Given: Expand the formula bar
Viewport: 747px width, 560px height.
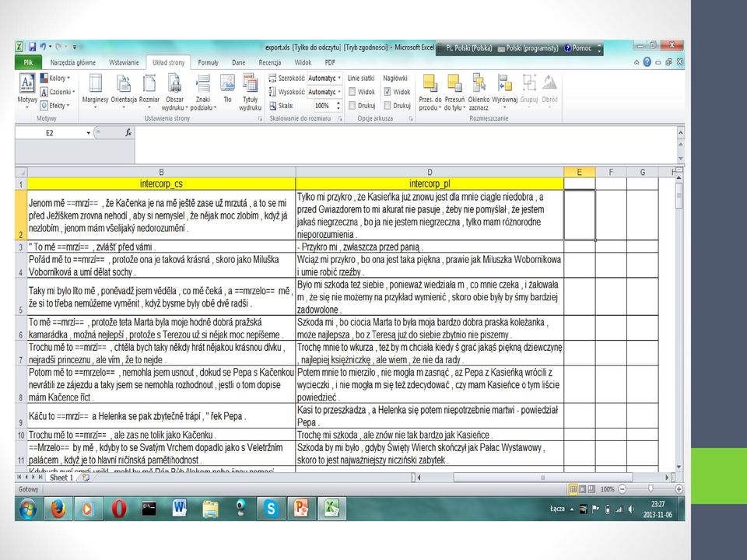Looking at the screenshot, I should (x=680, y=133).
